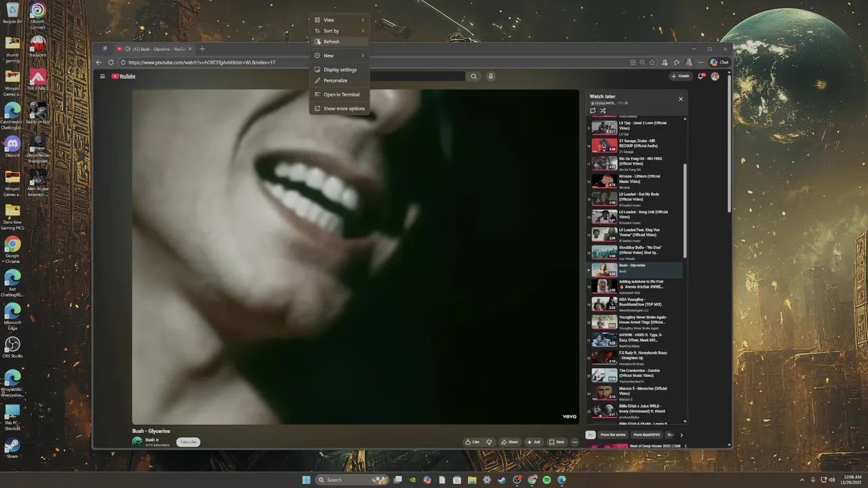Open Microsoft Edge desktop shortcut
This screenshot has width=868, height=488.
click(12, 317)
